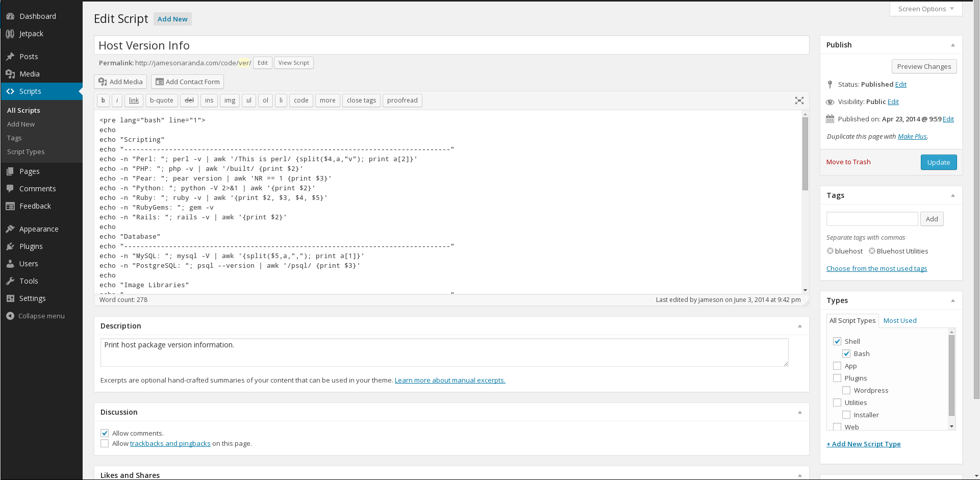Enable trackbacks and pingbacks checkbox
Viewport: 980px width, 480px height.
click(105, 443)
